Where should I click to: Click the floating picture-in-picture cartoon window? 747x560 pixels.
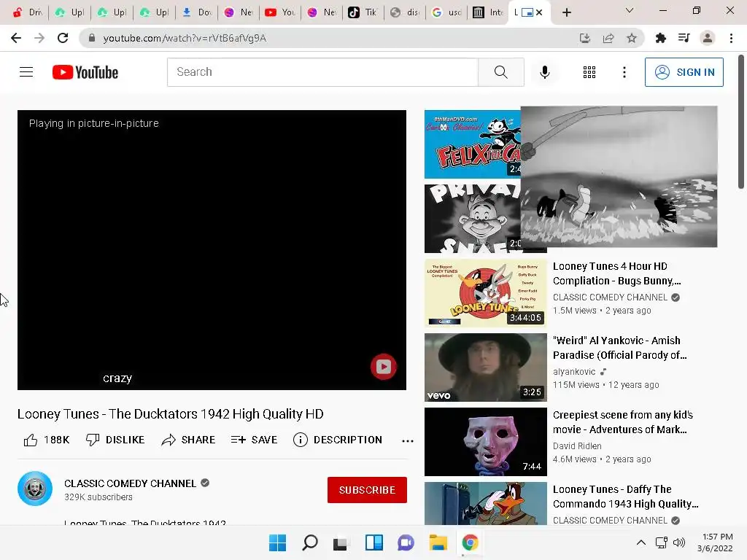(619, 176)
